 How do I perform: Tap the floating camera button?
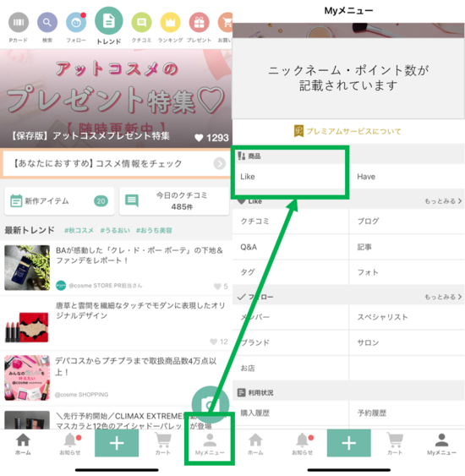210,404
